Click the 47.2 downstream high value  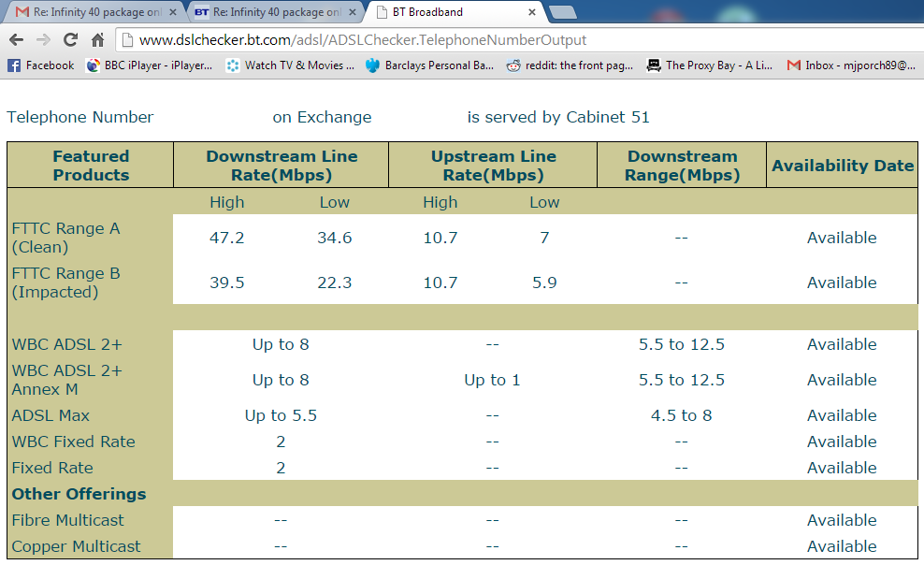pos(227,238)
